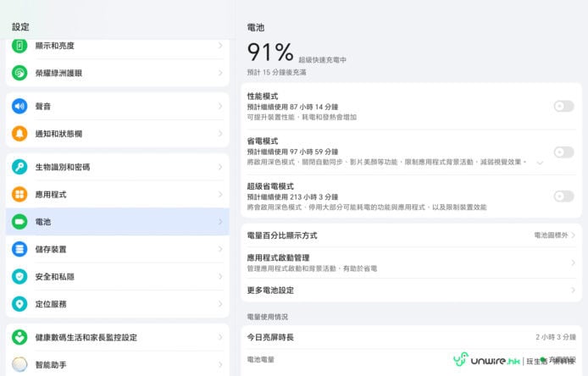Open 定位服務 in the settings sidebar
This screenshot has width=588, height=376.
coord(116,304)
